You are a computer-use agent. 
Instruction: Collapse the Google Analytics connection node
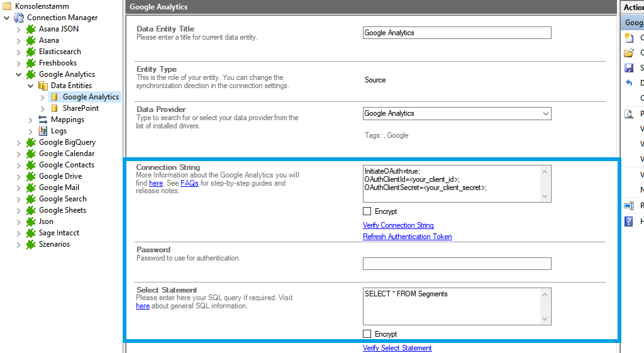[19, 74]
